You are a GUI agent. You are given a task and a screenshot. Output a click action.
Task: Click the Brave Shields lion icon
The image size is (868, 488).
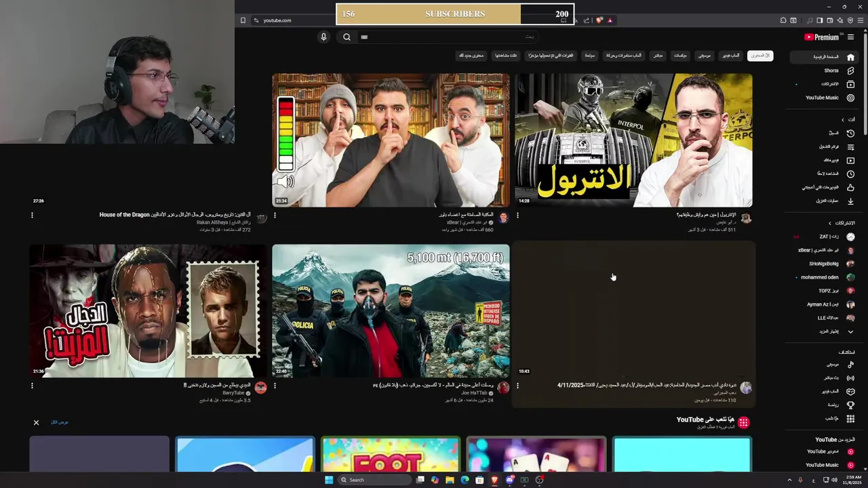pyautogui.click(x=599, y=20)
